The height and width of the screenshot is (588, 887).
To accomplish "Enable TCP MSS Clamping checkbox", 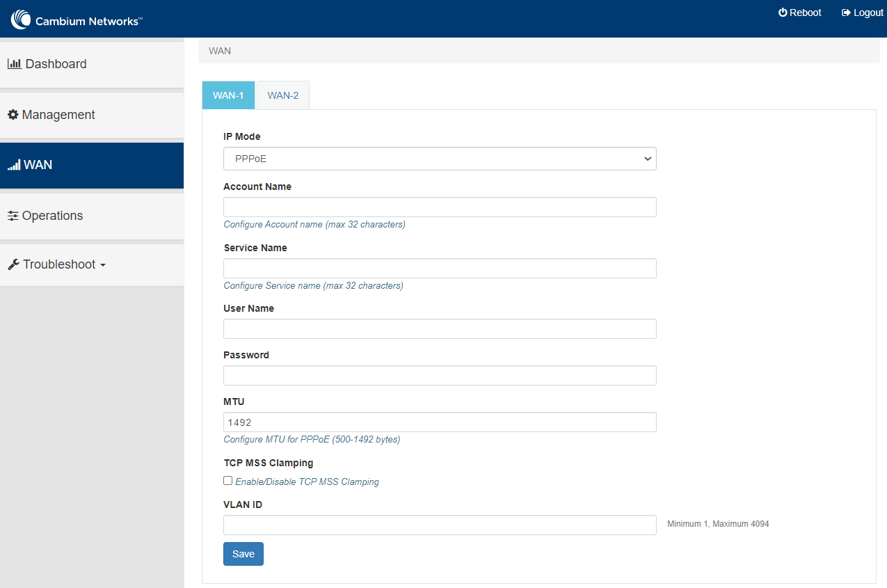I will (x=227, y=480).
